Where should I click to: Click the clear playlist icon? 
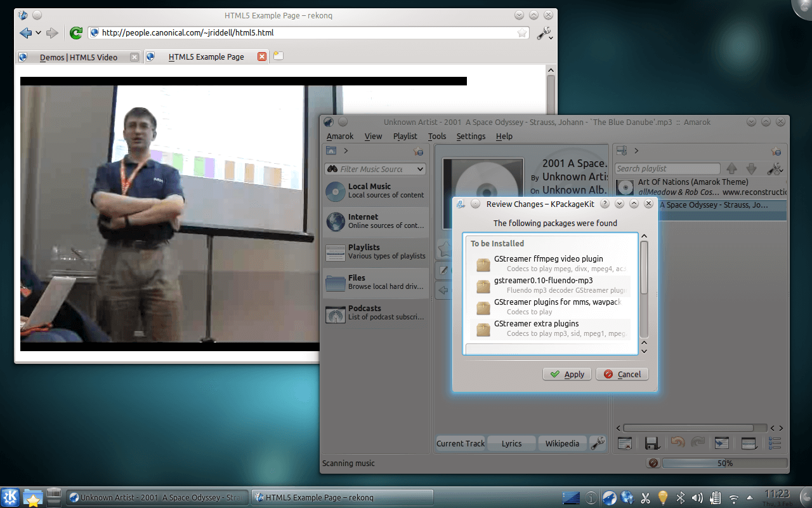625,443
